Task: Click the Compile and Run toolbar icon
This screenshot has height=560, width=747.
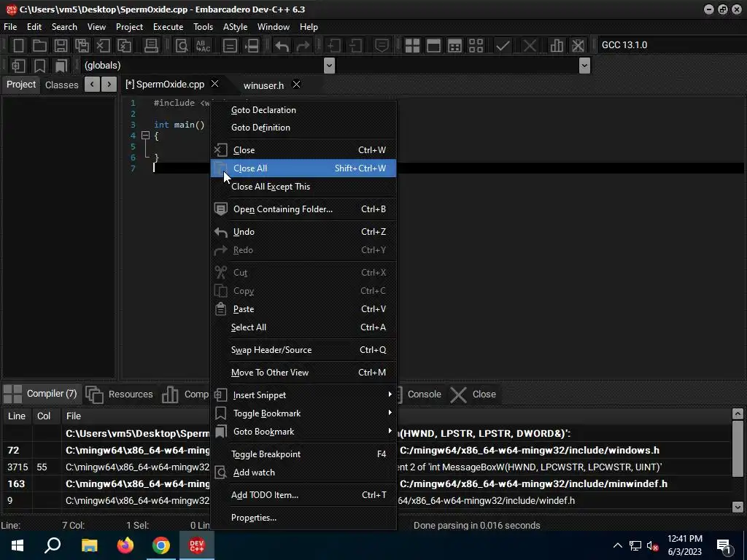Action: (455, 45)
